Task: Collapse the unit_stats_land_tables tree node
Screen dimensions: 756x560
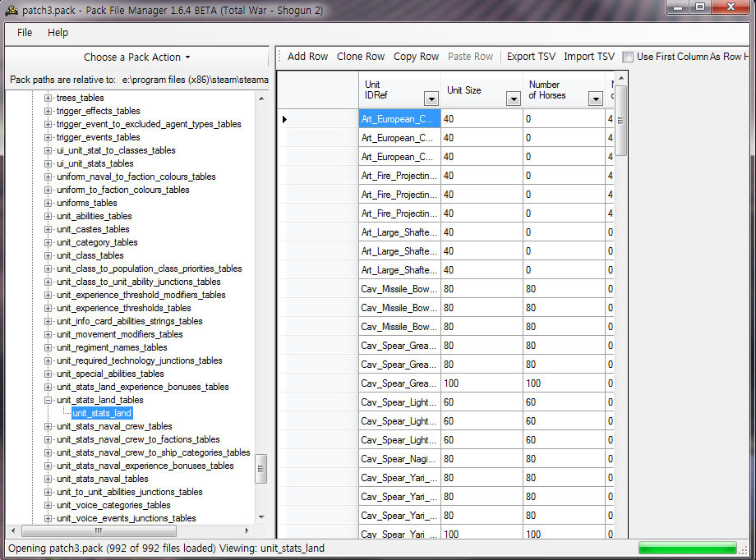Action: [x=48, y=400]
